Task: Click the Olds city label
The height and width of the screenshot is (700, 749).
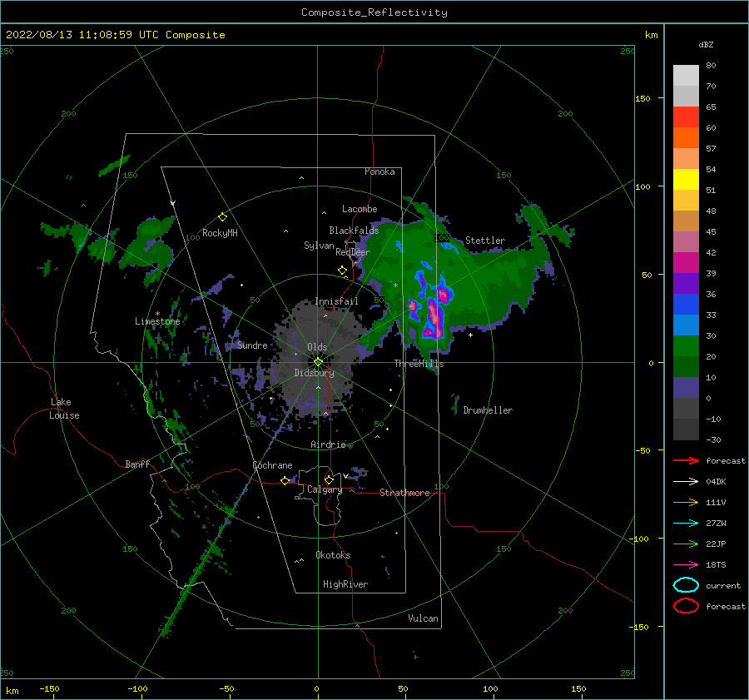Action: click(317, 347)
